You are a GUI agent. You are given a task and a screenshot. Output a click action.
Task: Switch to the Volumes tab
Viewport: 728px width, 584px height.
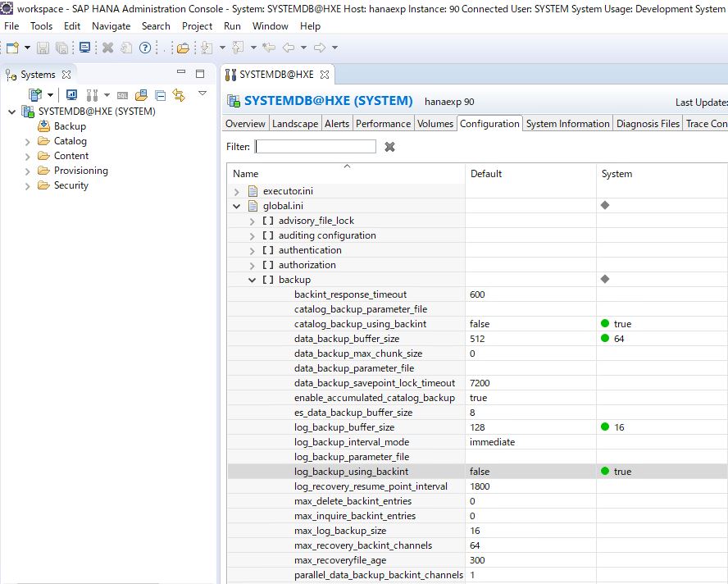tap(435, 124)
